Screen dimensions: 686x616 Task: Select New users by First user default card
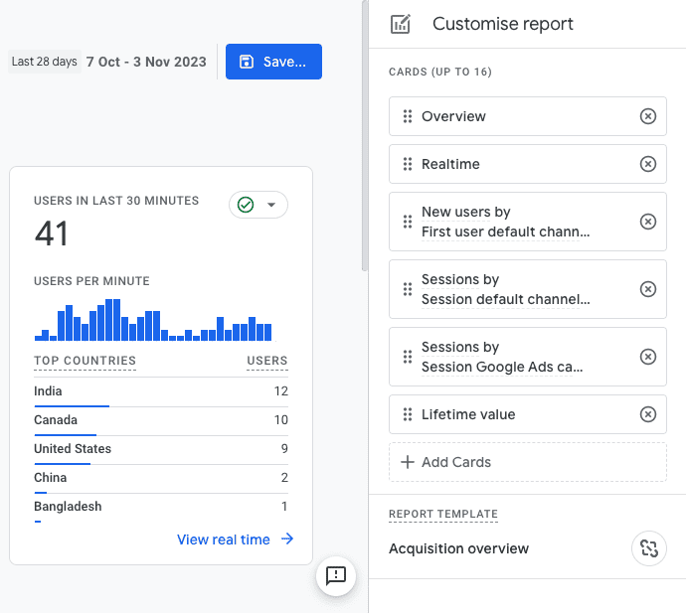(528, 222)
